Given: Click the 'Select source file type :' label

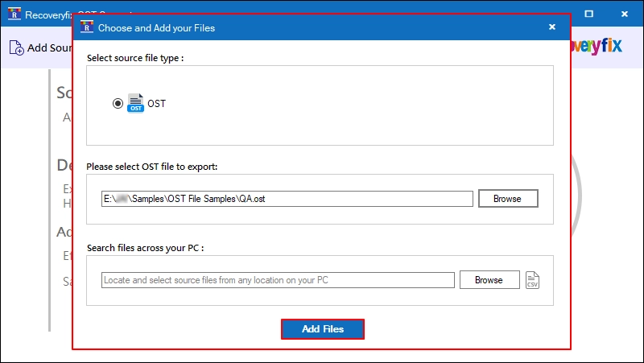Looking at the screenshot, I should click(135, 58).
